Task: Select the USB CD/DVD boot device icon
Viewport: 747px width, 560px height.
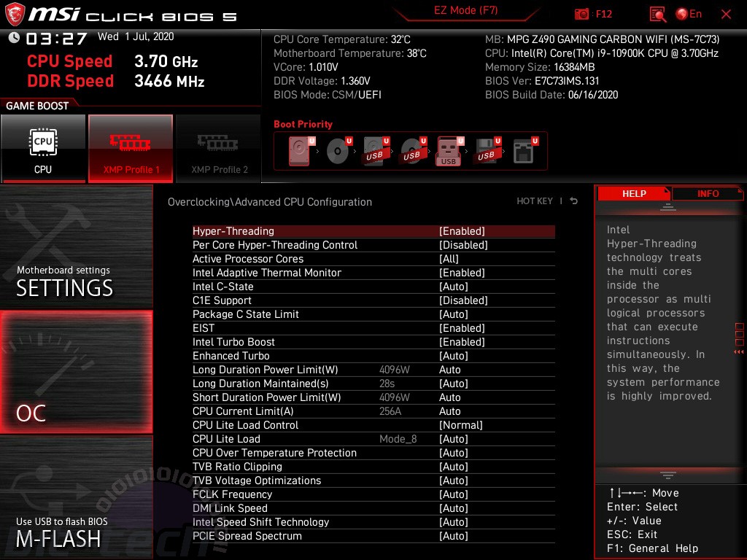Action: 414,151
